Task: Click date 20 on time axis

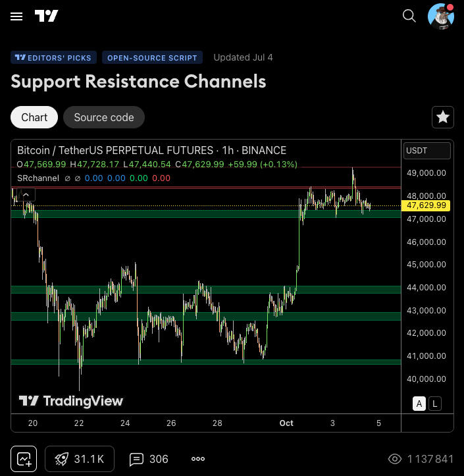Action: [x=33, y=423]
